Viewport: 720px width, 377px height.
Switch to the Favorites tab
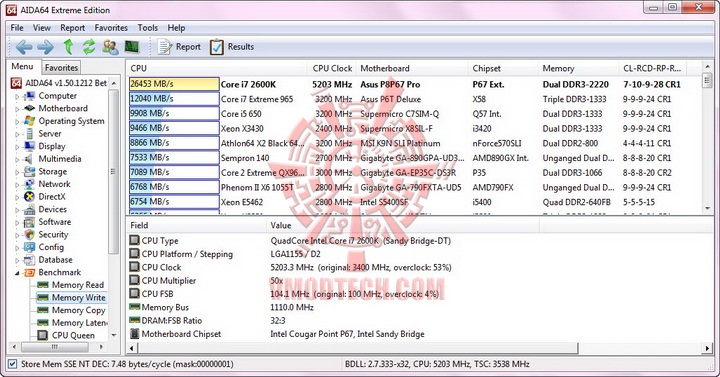[61, 68]
